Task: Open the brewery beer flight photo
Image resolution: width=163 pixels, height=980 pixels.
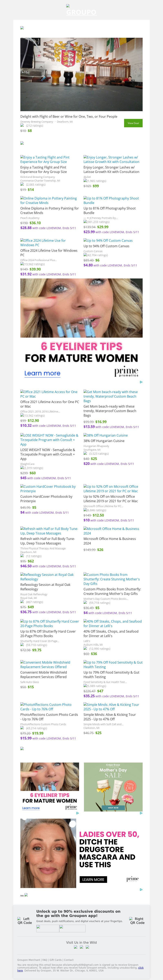Action: pos(81,74)
